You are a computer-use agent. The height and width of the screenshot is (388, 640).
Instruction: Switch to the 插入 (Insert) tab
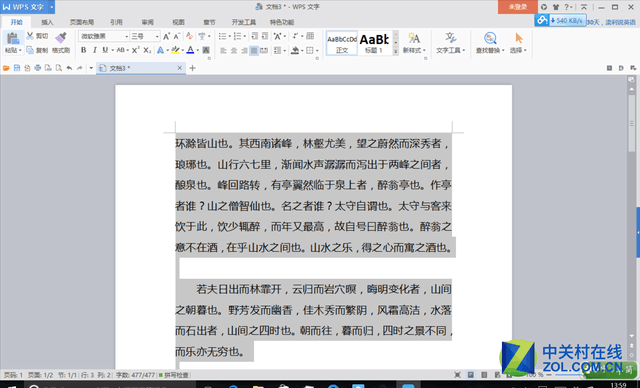pos(47,22)
